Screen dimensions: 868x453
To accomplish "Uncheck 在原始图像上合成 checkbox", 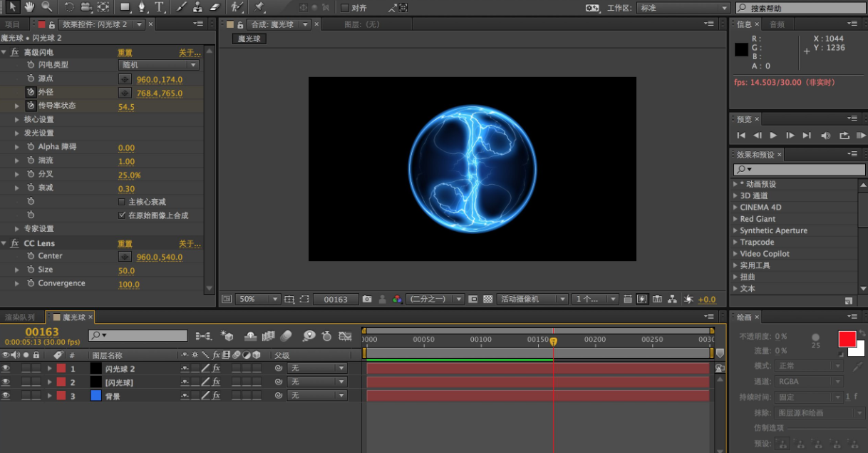I will [122, 215].
